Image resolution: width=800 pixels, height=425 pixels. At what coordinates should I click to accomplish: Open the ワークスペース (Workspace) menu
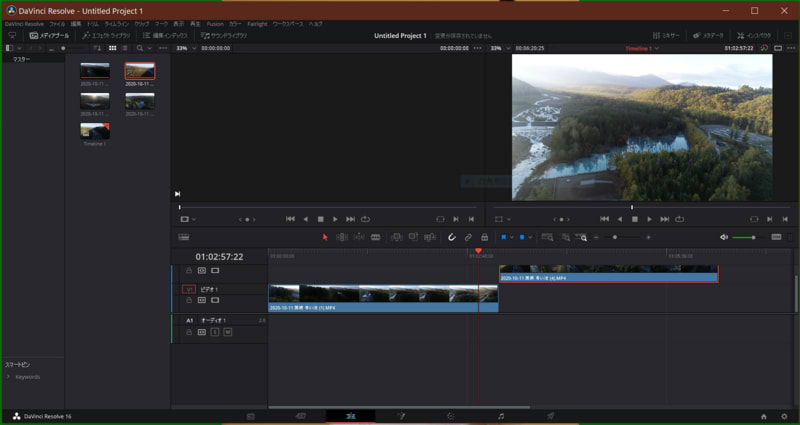pos(288,24)
